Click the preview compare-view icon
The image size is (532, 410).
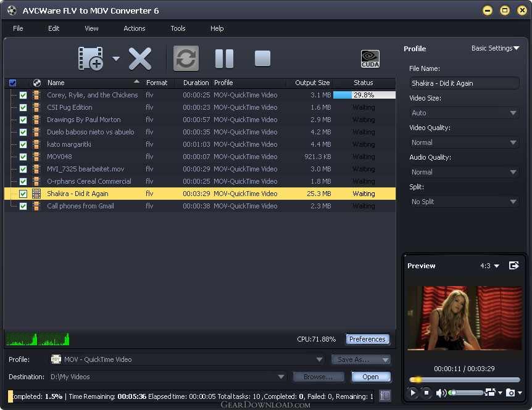(x=490, y=392)
